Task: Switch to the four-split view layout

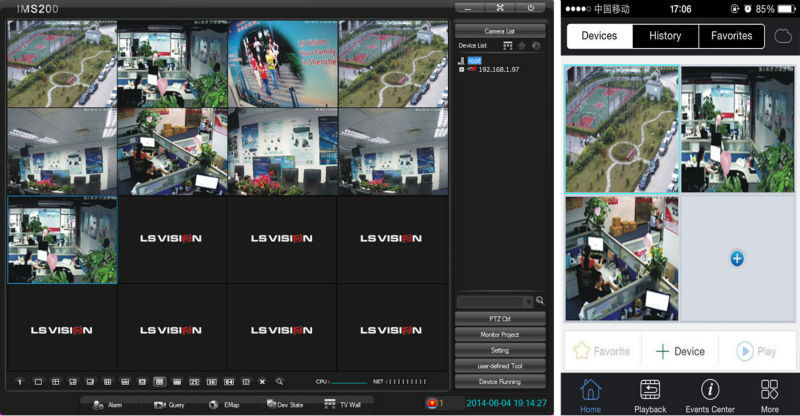Action: point(56,381)
